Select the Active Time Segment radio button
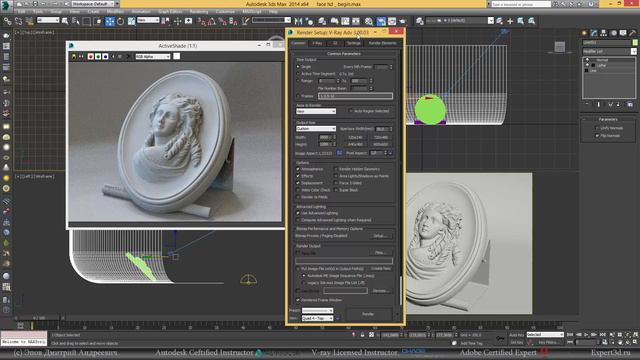 (298, 74)
